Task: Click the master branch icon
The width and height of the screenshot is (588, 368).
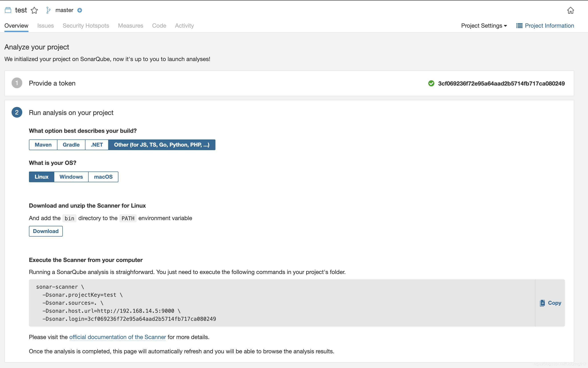Action: (x=48, y=10)
